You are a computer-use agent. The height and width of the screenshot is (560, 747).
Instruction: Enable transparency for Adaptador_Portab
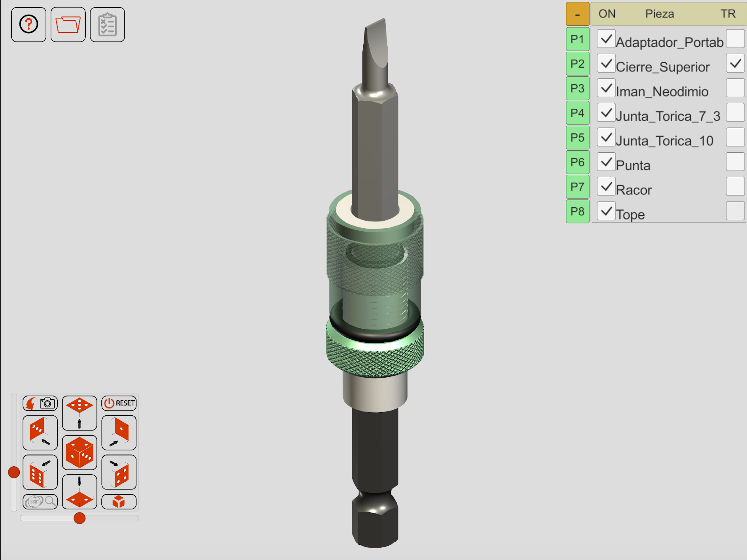[x=735, y=39]
